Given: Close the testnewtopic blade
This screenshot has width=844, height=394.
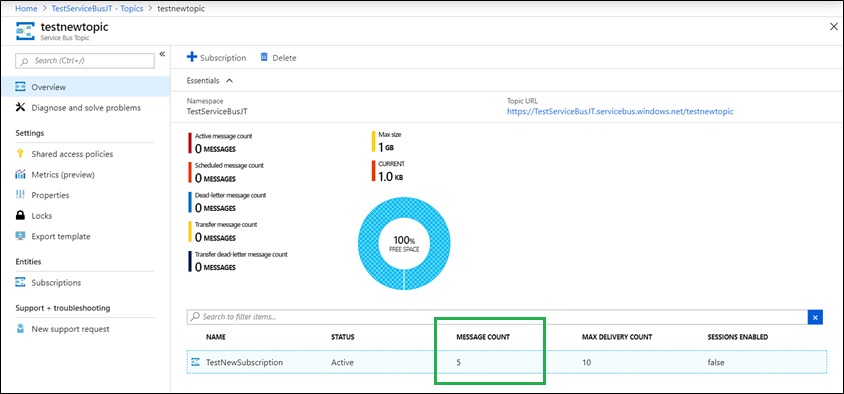Looking at the screenshot, I should tap(833, 27).
